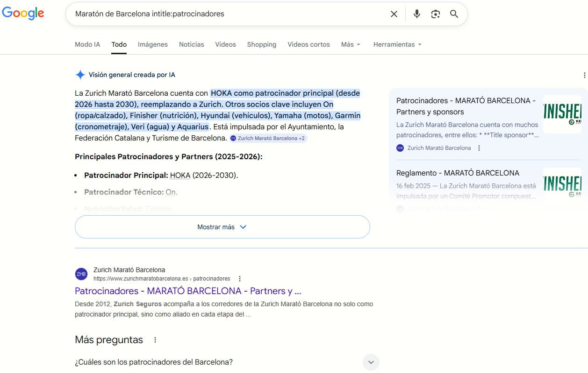This screenshot has width=588, height=373.
Task: Open the INISHE thumbnail on the first source card
Action: [x=562, y=113]
